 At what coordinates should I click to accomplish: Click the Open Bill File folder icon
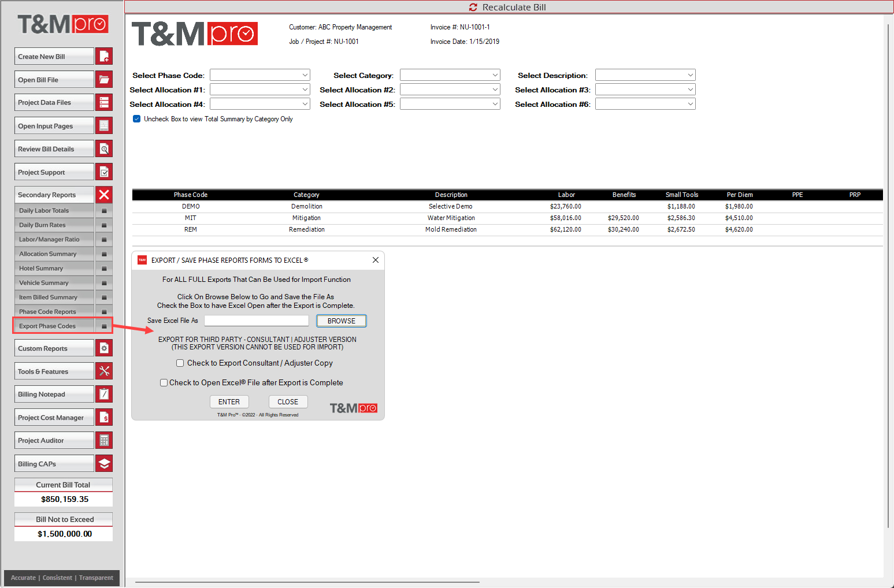104,79
